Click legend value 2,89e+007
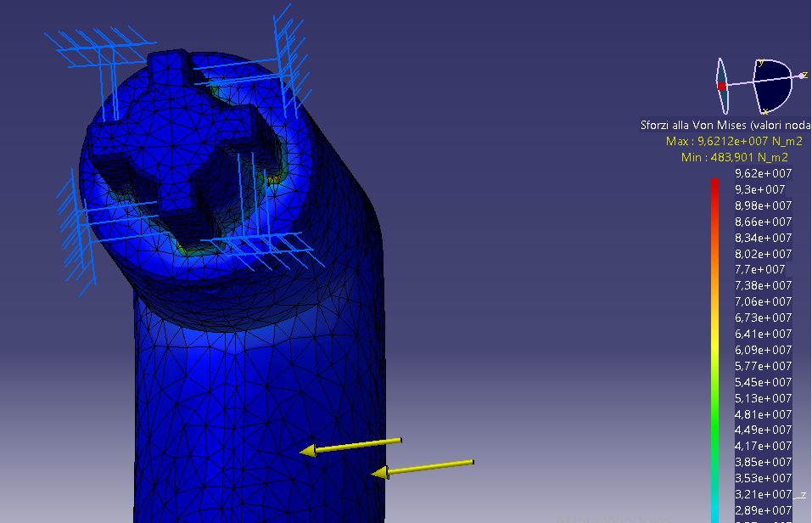Screen dimensions: 812x523 tap(764, 510)
